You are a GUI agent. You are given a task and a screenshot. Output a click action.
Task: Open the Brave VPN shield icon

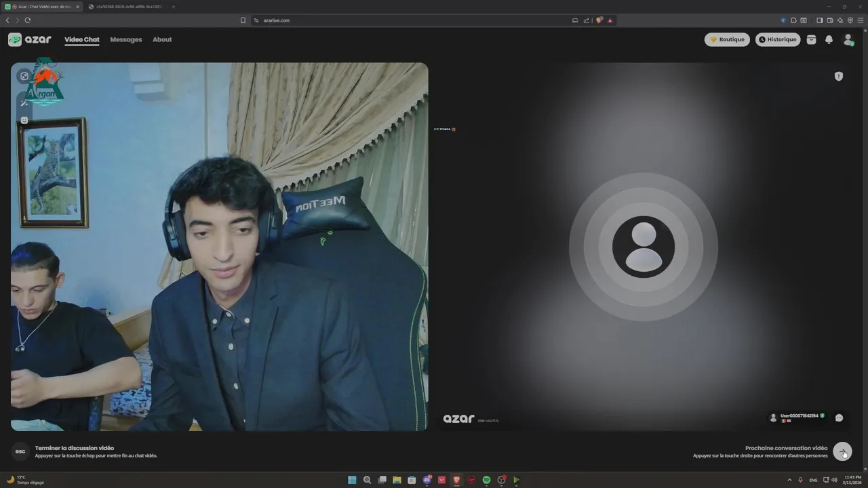[x=850, y=20]
